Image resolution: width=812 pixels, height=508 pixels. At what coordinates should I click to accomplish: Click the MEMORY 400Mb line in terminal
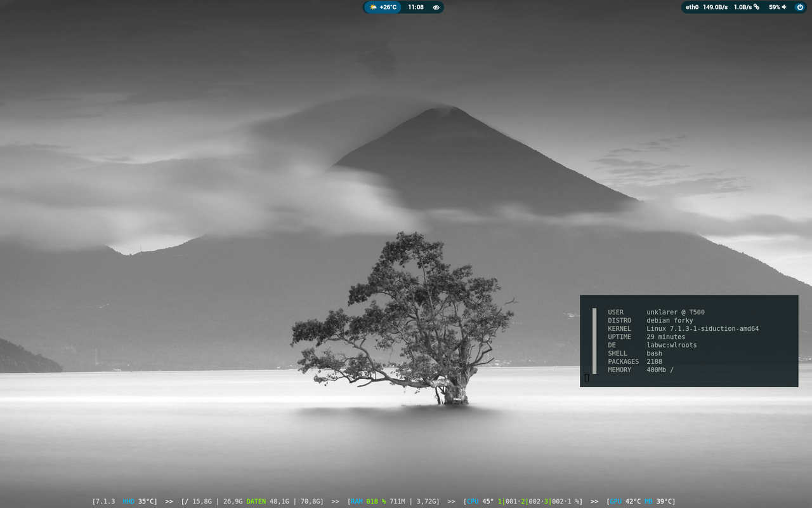point(641,370)
